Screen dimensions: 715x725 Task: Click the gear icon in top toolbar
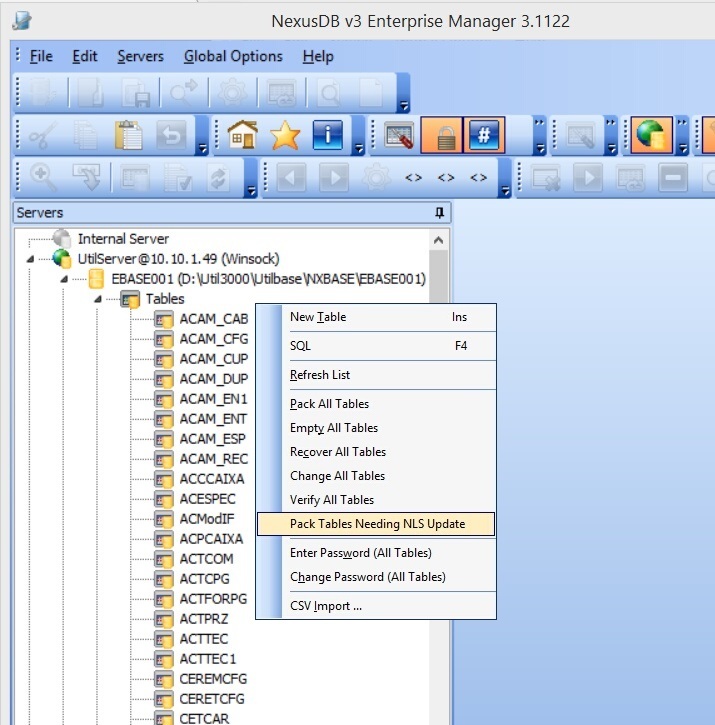coord(232,92)
